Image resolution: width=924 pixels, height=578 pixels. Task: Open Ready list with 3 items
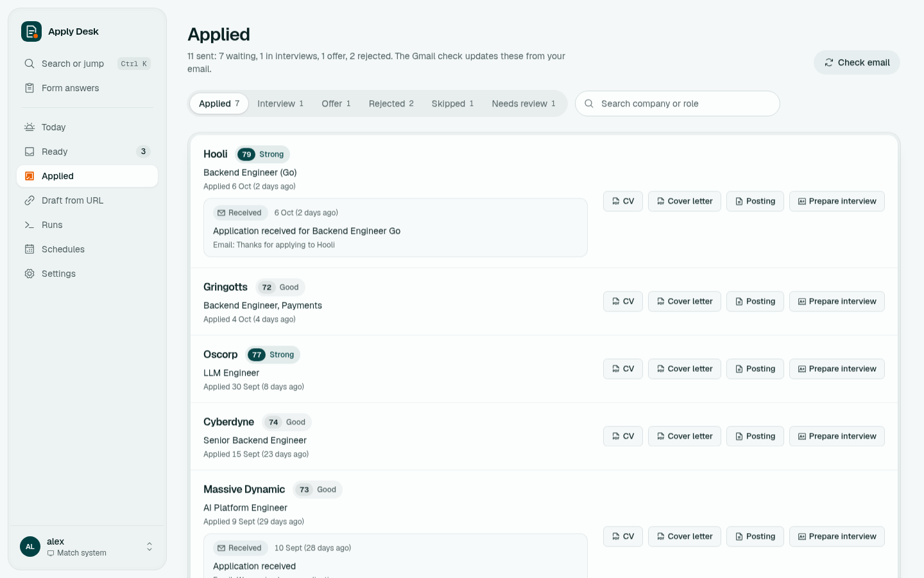tap(87, 152)
